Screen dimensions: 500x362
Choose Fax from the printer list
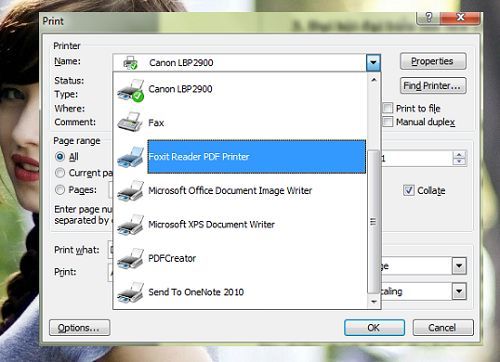[241, 123]
